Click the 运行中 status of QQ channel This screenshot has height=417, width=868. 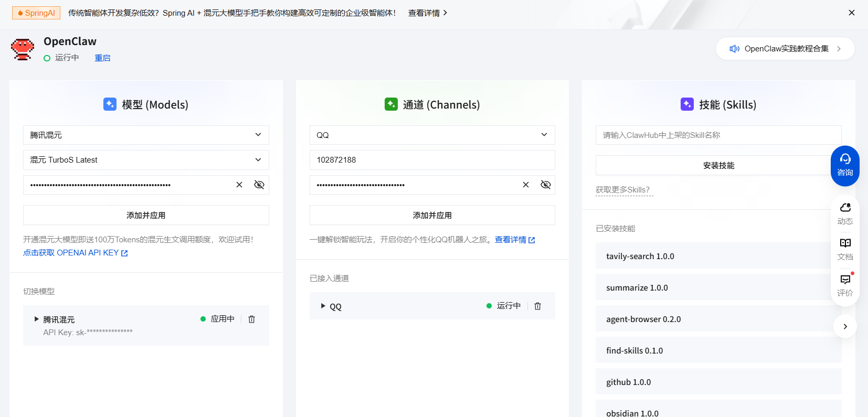[503, 306]
